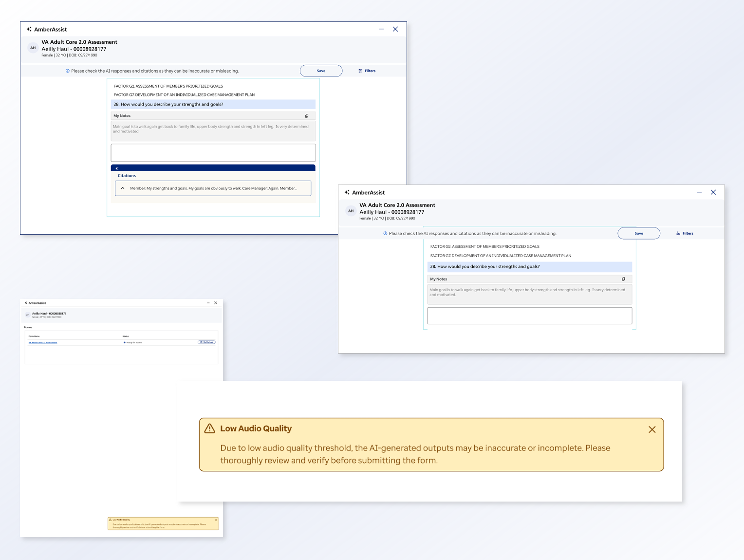This screenshot has height=560, width=744.
Task: Copy My Notes in the top-left window
Action: point(307,116)
